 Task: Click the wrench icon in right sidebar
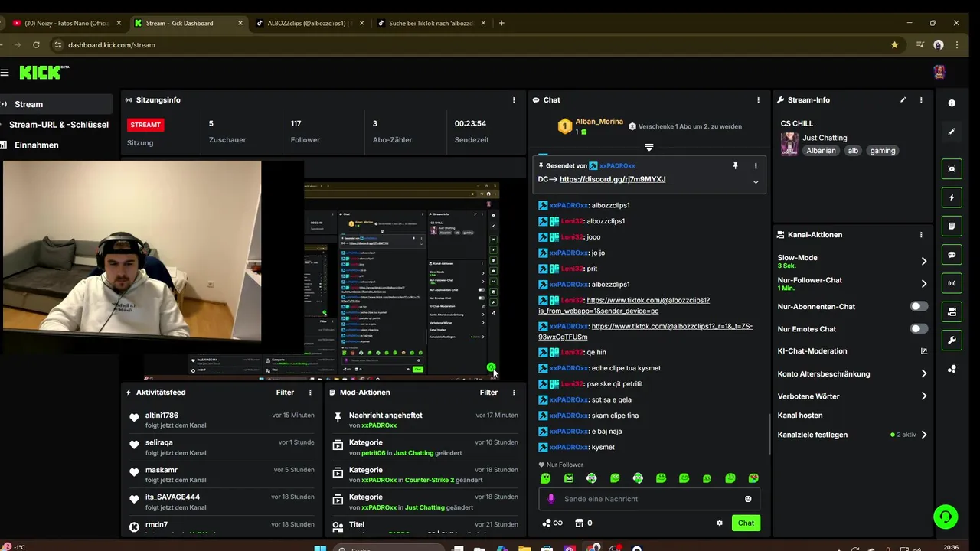[x=952, y=341]
